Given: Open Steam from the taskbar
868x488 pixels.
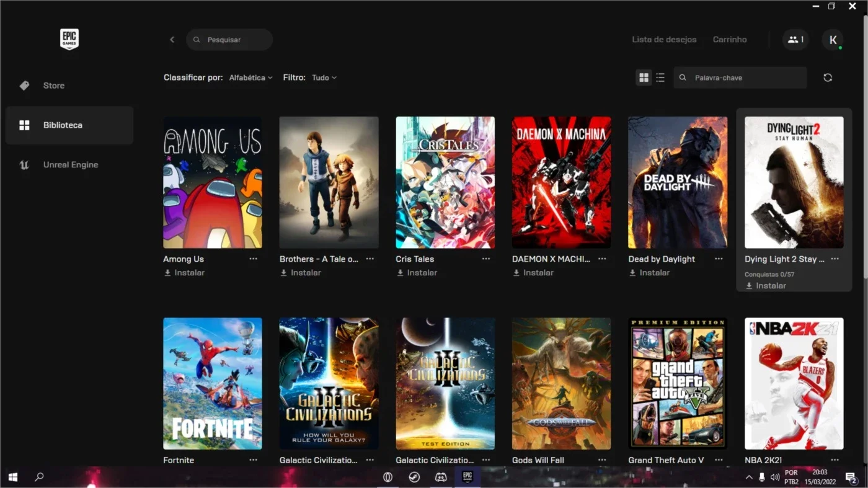Looking at the screenshot, I should [414, 477].
